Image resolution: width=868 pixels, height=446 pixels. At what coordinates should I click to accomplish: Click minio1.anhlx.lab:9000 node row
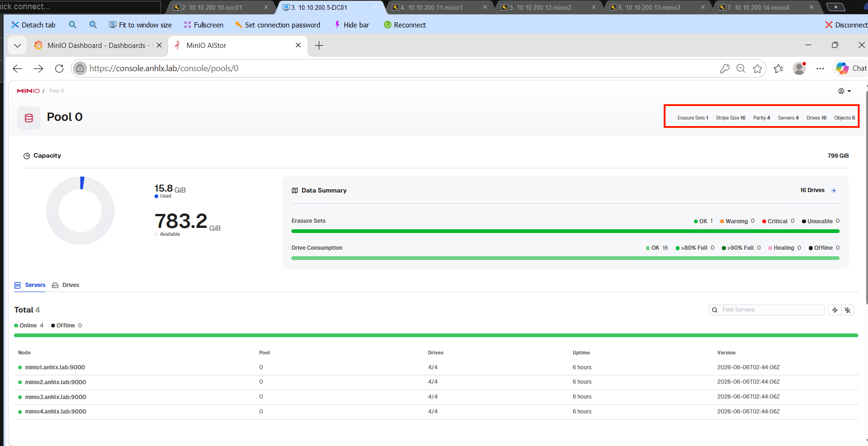[436, 367]
